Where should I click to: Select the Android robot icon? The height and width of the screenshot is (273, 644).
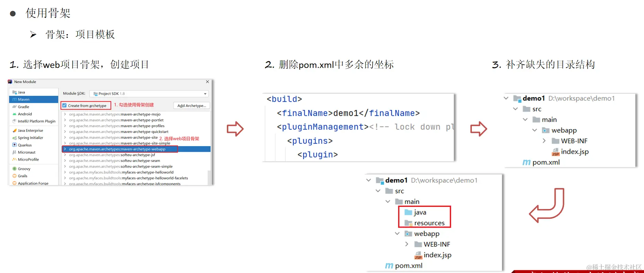tap(15, 114)
